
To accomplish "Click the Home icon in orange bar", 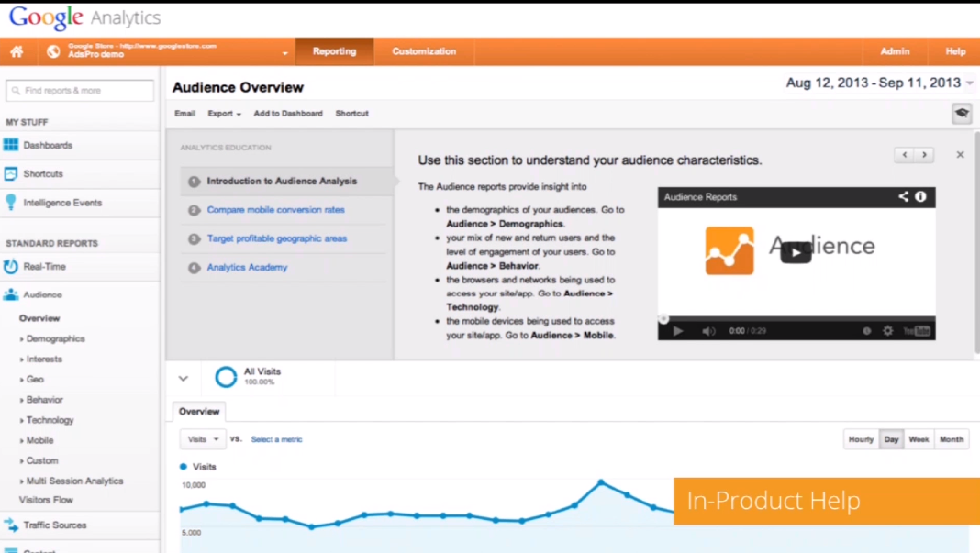I will tap(17, 52).
